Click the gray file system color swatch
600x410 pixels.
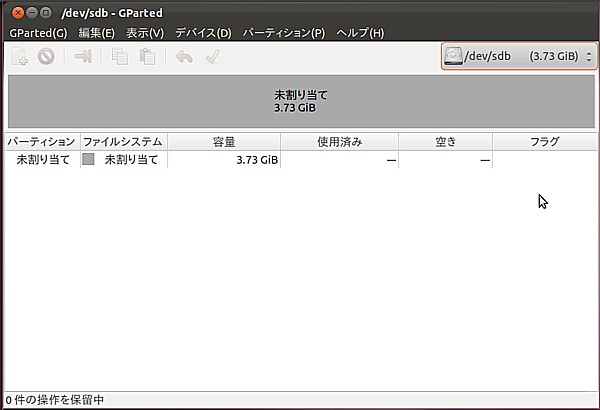click(89, 160)
